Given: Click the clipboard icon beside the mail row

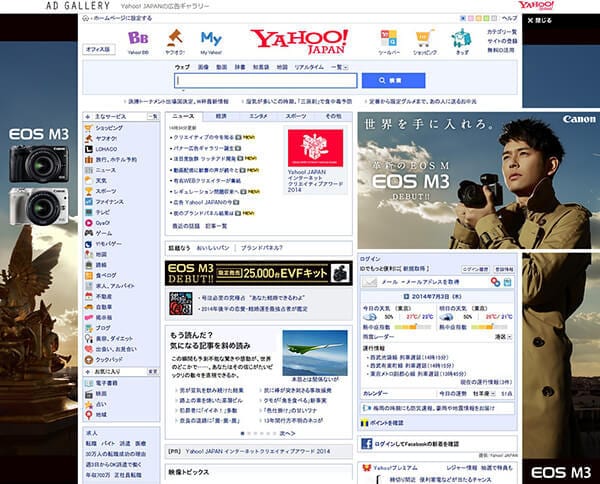Looking at the screenshot, I should point(507,282).
